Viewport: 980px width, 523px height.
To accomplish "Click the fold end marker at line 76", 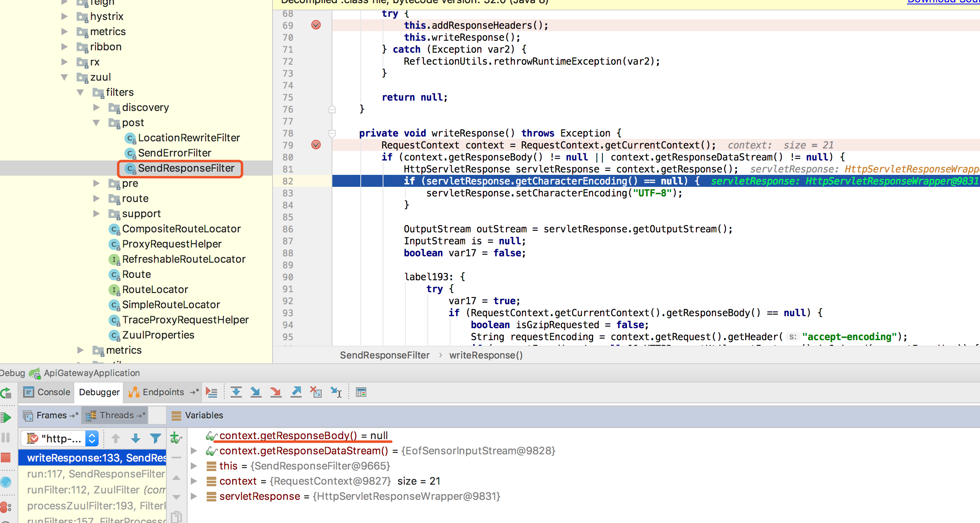I will point(332,109).
